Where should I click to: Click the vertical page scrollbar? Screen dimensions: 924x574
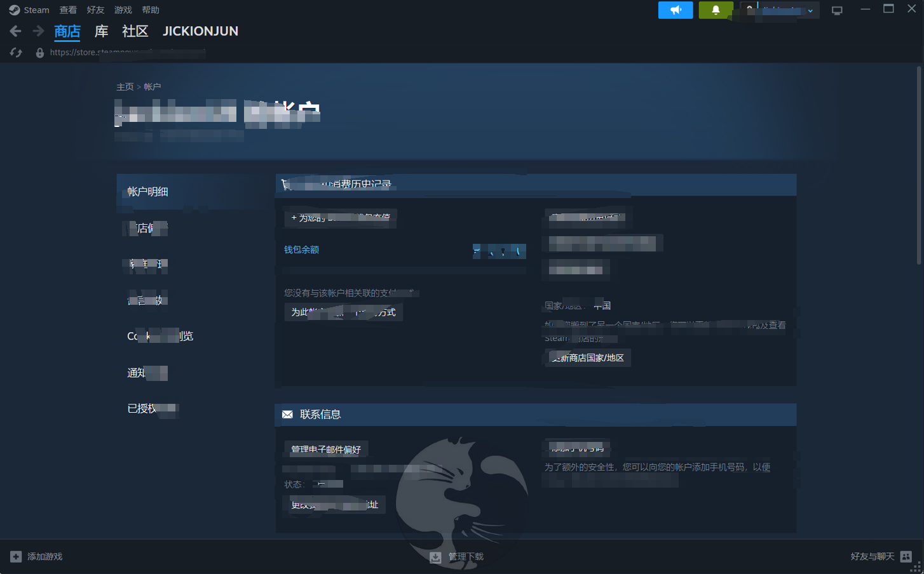click(x=919, y=165)
